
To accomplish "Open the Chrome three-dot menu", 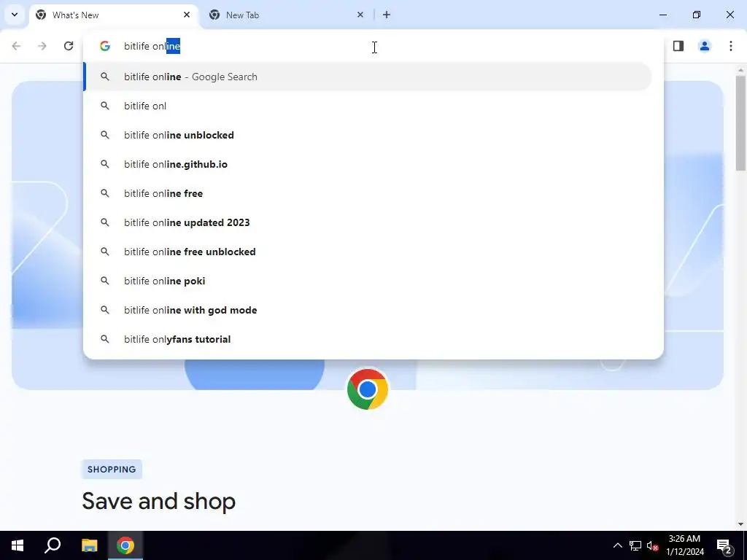I will coord(731,46).
